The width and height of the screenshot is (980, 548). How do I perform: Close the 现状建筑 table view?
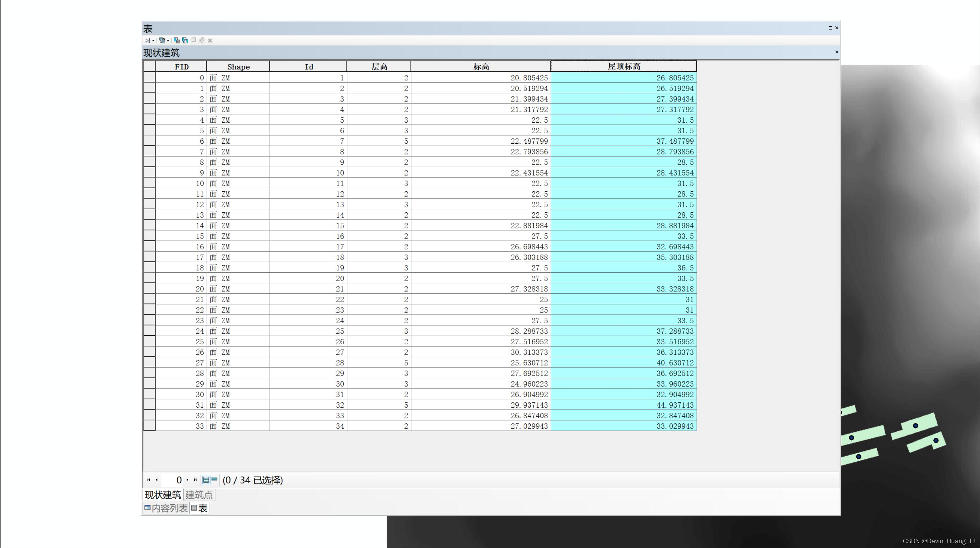pyautogui.click(x=836, y=52)
